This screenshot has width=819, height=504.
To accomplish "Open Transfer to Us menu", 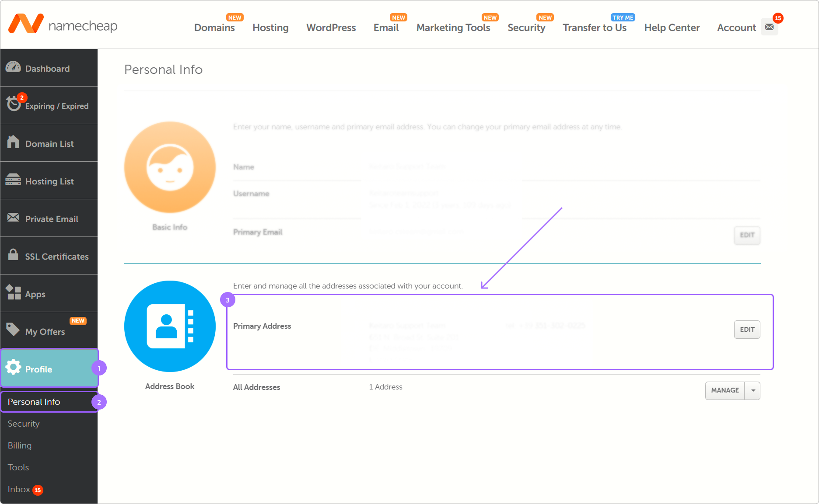I will point(595,28).
